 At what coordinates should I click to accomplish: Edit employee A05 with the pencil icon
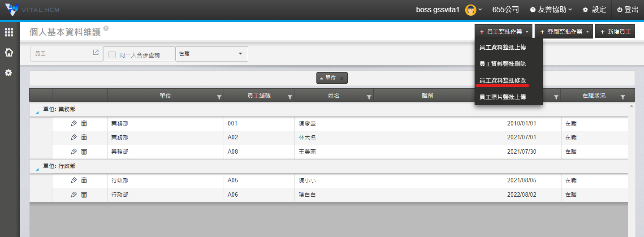point(74,180)
